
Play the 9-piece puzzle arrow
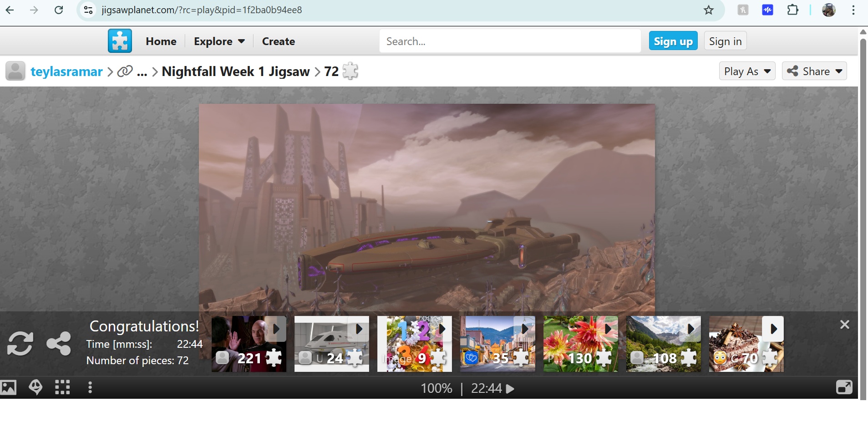tap(442, 329)
